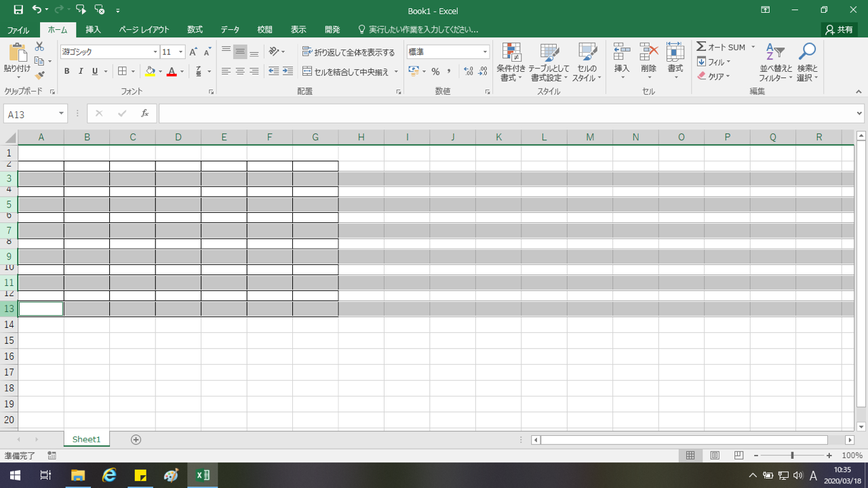
Task: Switch to Page Break Preview button
Action: [x=738, y=455]
